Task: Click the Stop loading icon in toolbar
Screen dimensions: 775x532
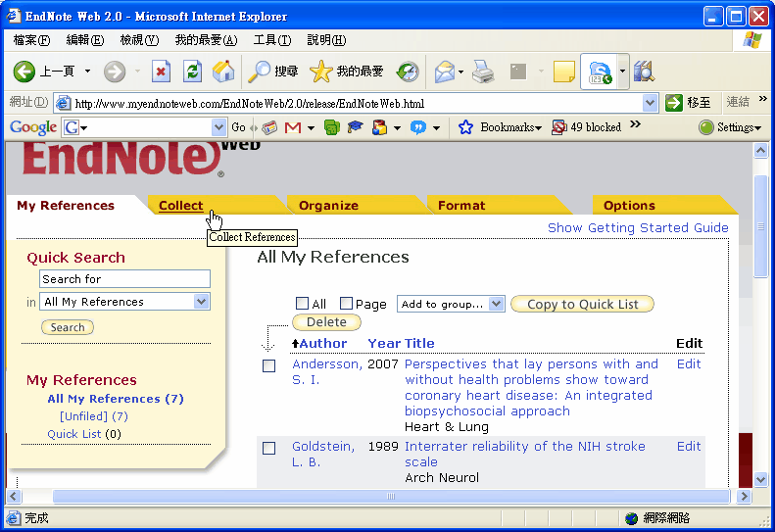Action: click(162, 72)
